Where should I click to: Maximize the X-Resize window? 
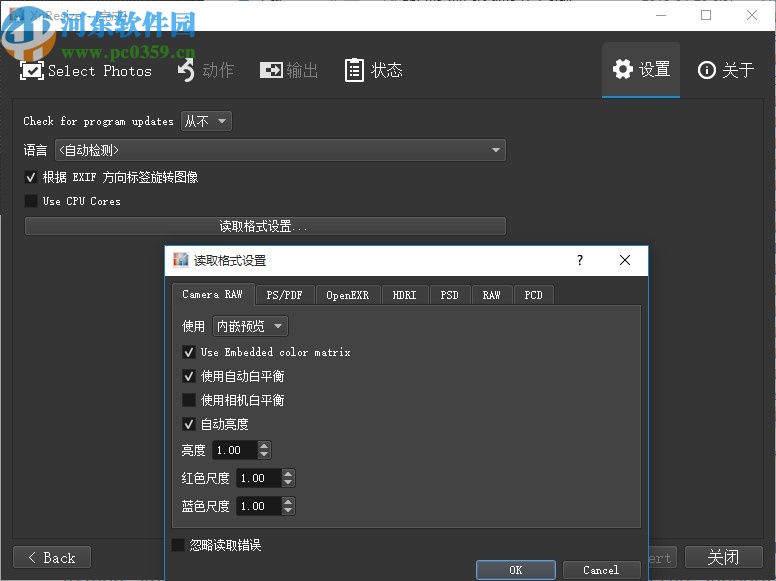pos(706,15)
